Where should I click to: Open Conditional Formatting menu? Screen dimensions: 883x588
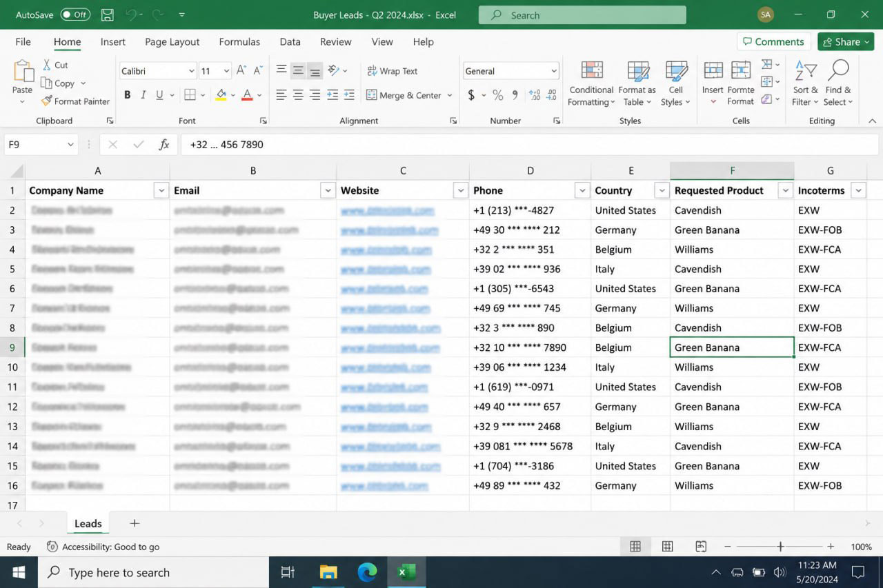[591, 83]
